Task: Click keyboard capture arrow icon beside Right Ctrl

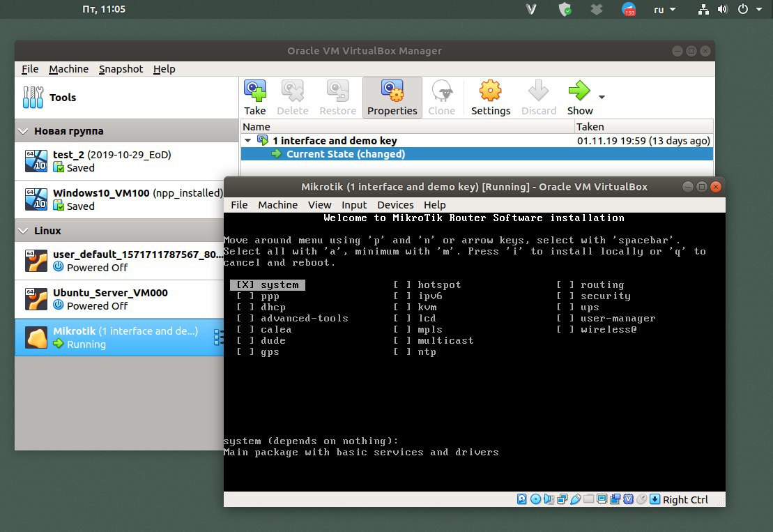Action: (655, 499)
